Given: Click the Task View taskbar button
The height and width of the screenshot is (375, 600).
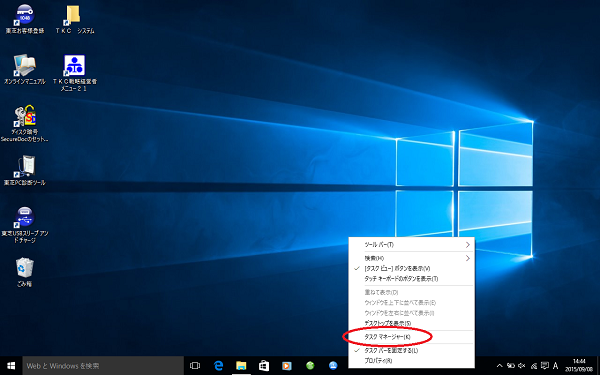Looking at the screenshot, I should pyautogui.click(x=195, y=366).
